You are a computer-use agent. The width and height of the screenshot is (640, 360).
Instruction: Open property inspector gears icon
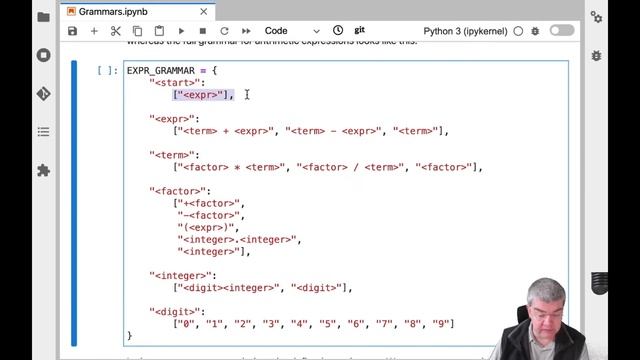click(596, 17)
